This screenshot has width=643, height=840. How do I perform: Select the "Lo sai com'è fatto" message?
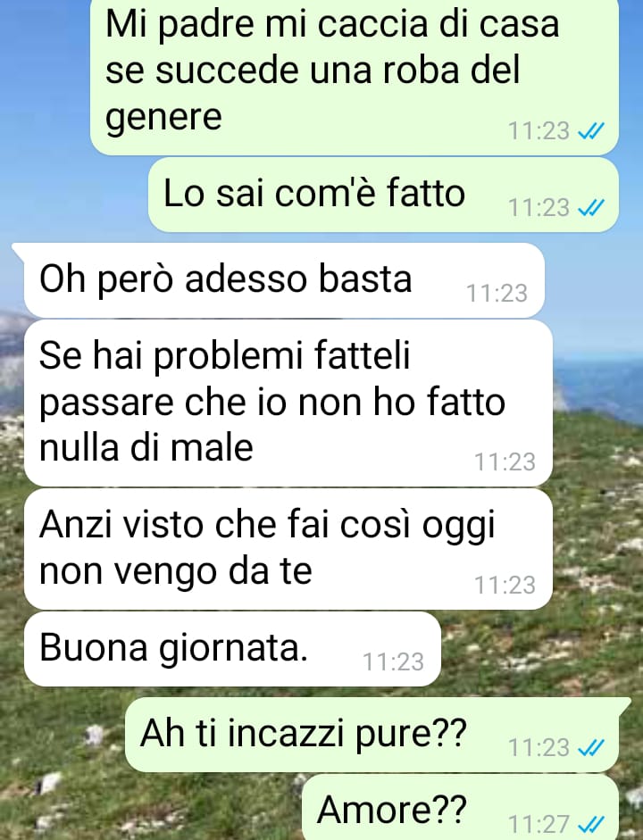384,195
